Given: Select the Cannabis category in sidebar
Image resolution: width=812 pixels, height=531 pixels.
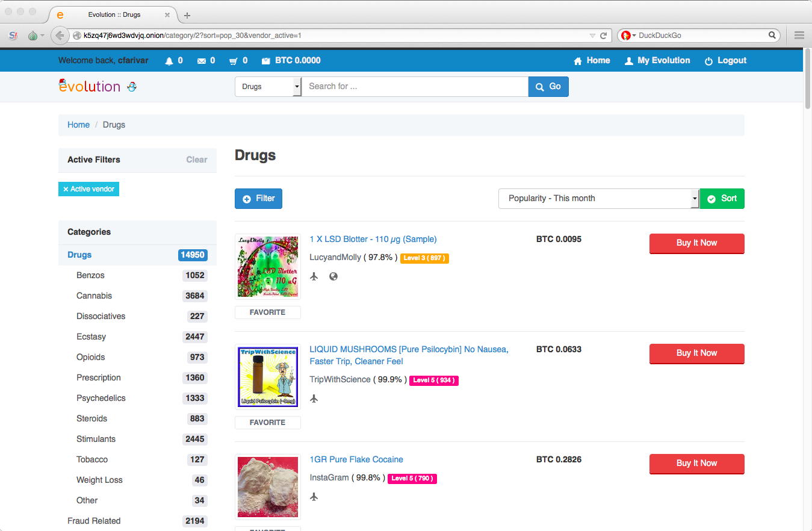Looking at the screenshot, I should (x=94, y=296).
